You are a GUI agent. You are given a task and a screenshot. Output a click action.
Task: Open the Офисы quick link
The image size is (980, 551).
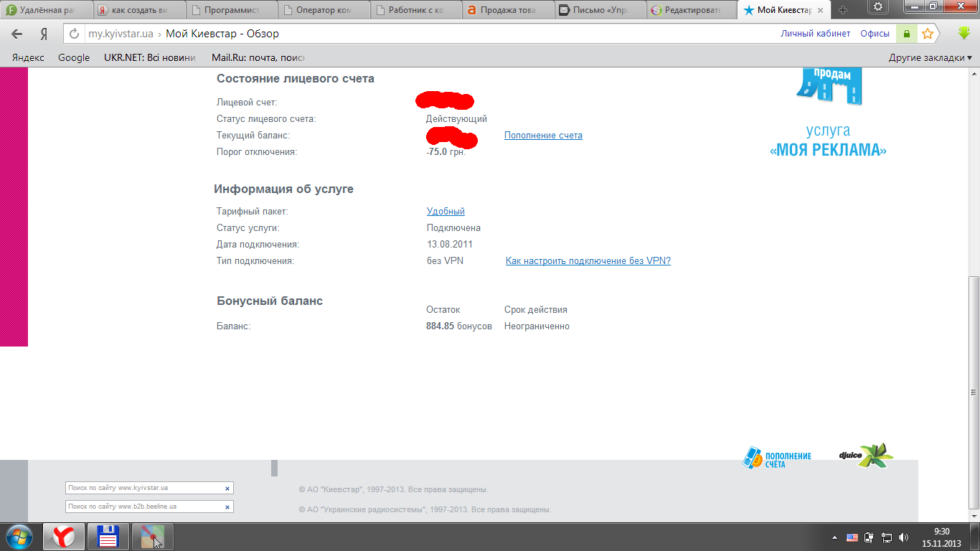point(875,34)
